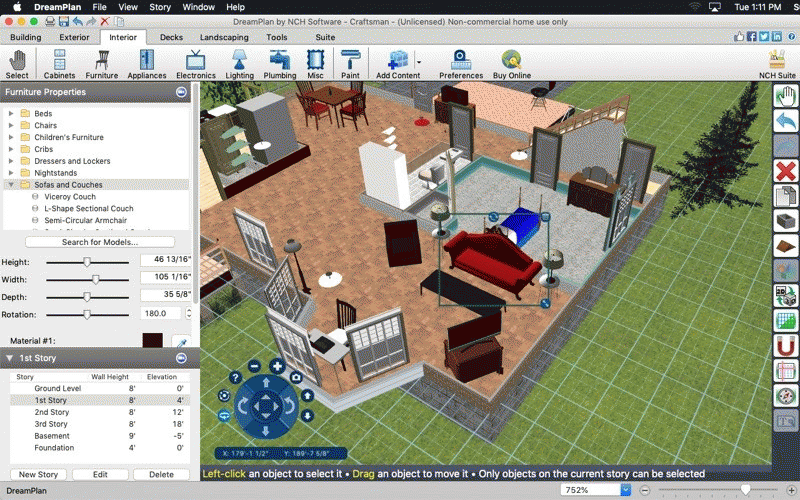
Task: Save project with the floppy disk icon
Action: tap(64, 21)
